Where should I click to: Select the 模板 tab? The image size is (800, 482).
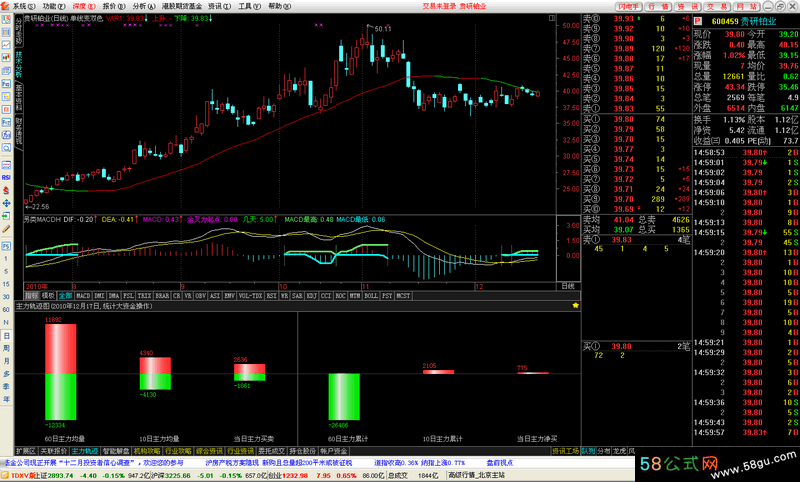click(x=48, y=296)
